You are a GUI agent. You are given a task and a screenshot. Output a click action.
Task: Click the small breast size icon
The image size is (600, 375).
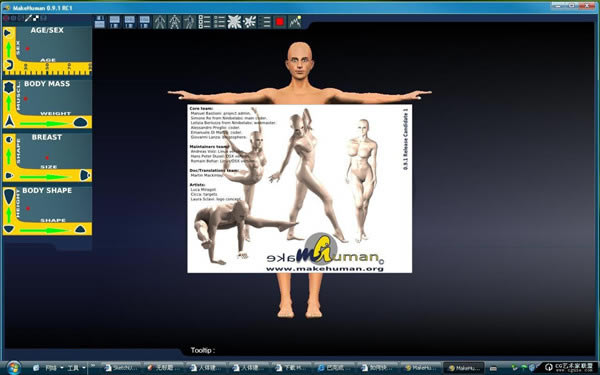[x=9, y=176]
